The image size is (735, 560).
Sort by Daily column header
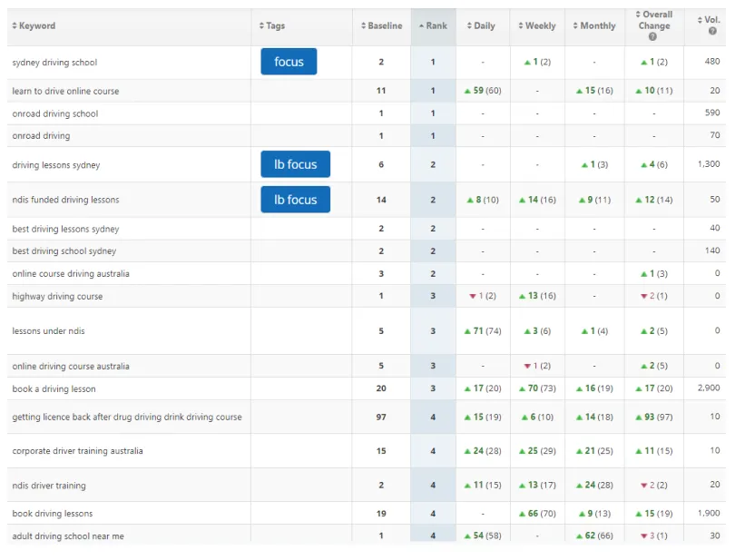click(482, 25)
